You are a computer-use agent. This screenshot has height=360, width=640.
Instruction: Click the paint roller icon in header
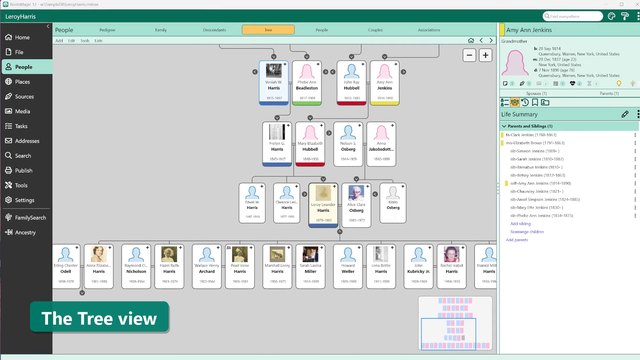tap(625, 16)
